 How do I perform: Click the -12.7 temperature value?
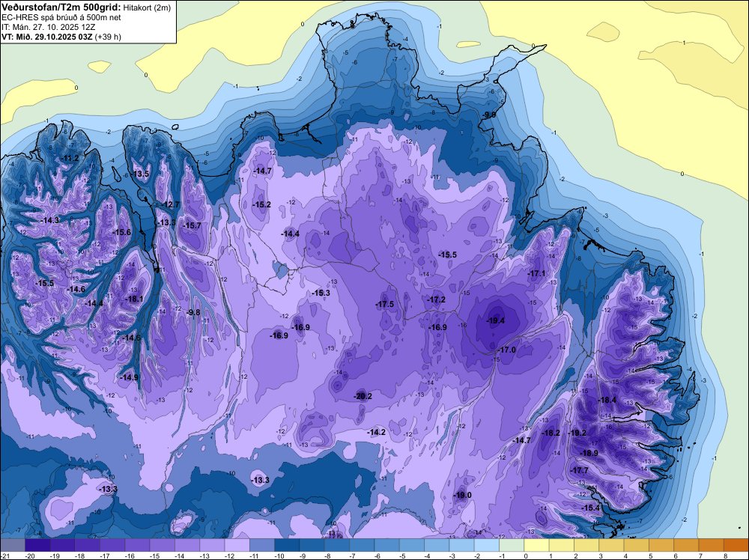tap(170, 204)
